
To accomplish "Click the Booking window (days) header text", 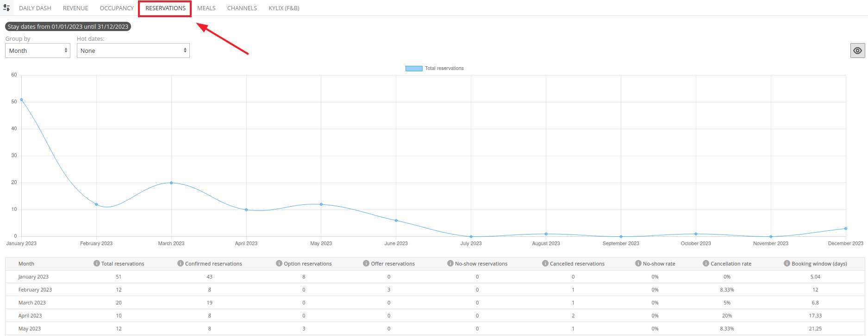I will pyautogui.click(x=819, y=264).
